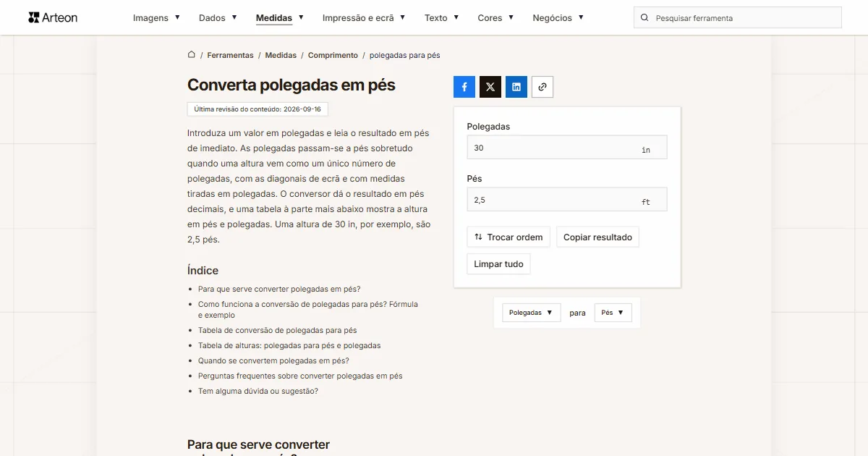Open the source unit Polegadas dropdown

click(532, 313)
